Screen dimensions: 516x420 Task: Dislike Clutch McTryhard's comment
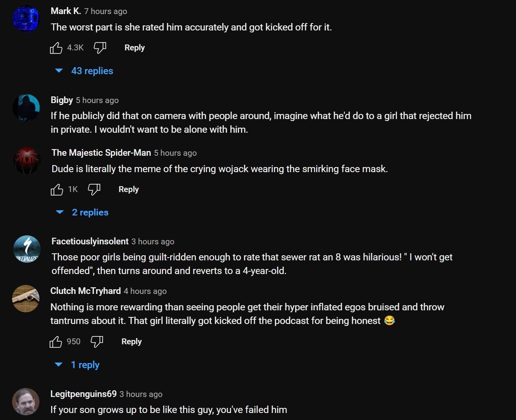point(96,341)
